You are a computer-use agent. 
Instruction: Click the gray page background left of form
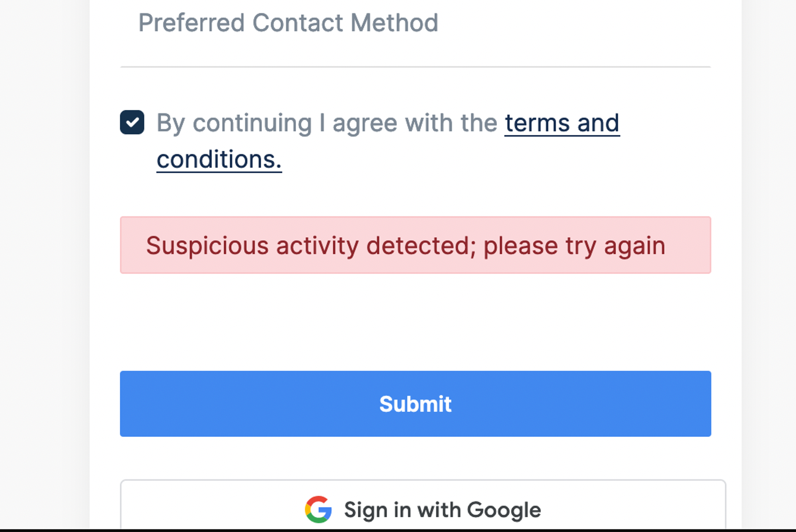pyautogui.click(x=44, y=266)
